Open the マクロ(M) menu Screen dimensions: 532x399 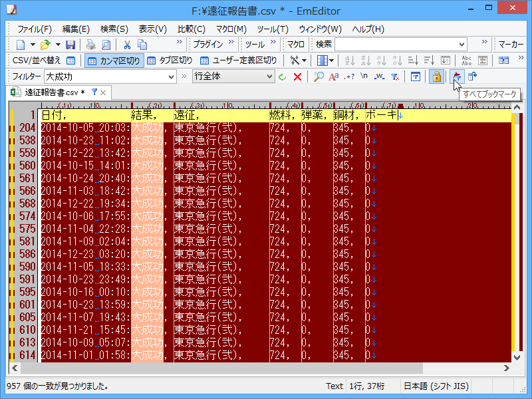click(x=231, y=29)
